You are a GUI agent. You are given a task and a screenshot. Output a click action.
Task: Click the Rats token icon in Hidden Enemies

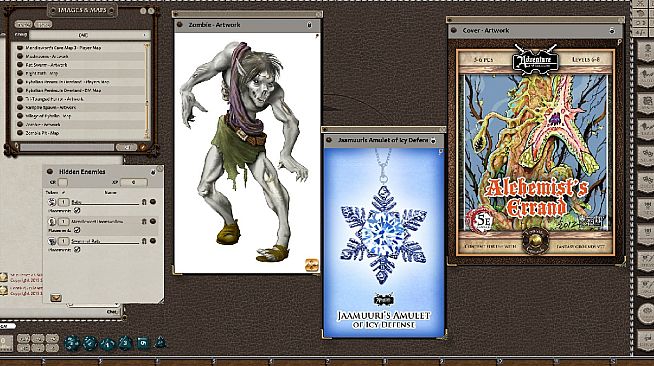(x=52, y=202)
